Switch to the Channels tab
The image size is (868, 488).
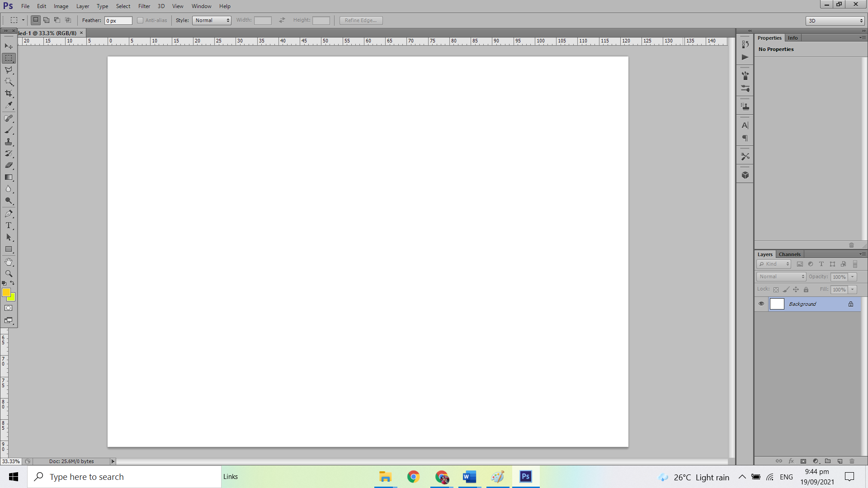point(789,254)
